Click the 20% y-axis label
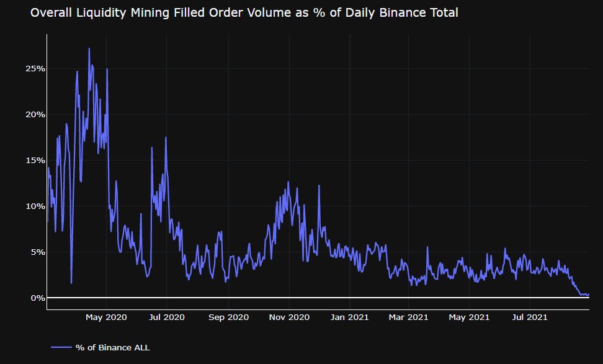This screenshot has height=364, width=603. [x=35, y=115]
